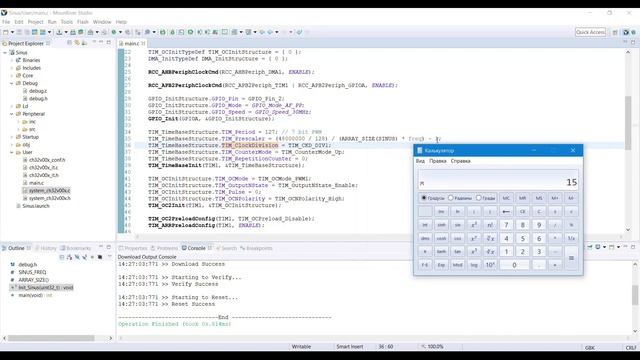This screenshot has width=640, height=360.
Task: Open the Flash menu
Action: point(82,22)
